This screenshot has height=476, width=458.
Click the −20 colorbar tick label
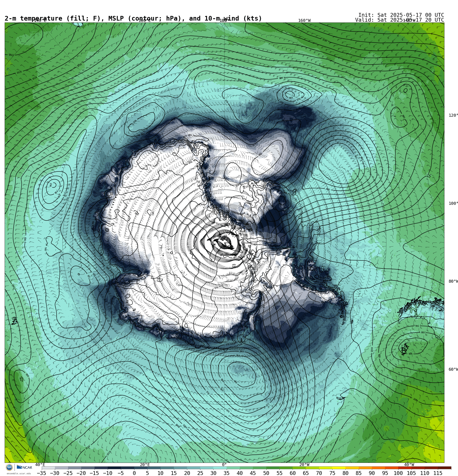point(81,473)
